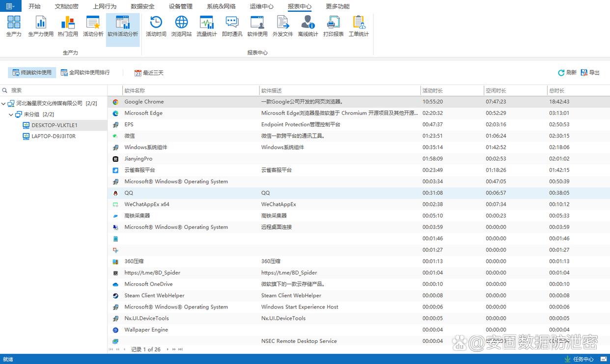Select the 活动时间 clock icon
Viewport: 610px width, 364px height.
pos(156,26)
